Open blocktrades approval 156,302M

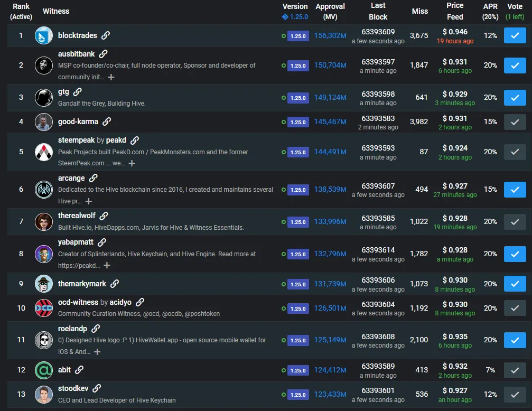click(330, 35)
